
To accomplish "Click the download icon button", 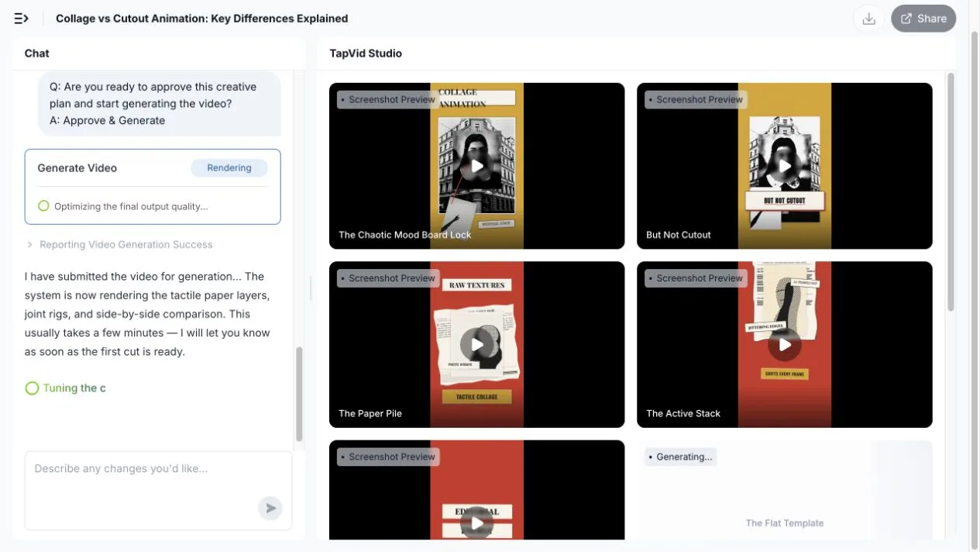I will (x=868, y=19).
